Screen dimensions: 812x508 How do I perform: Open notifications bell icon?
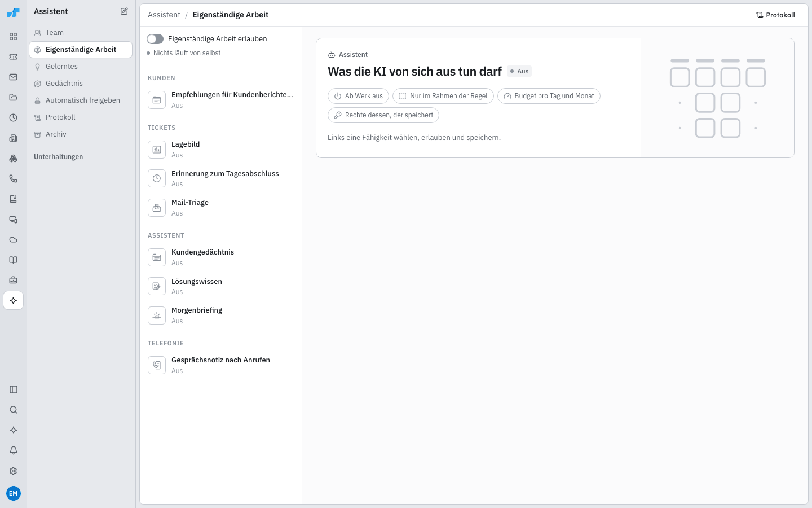tap(14, 450)
